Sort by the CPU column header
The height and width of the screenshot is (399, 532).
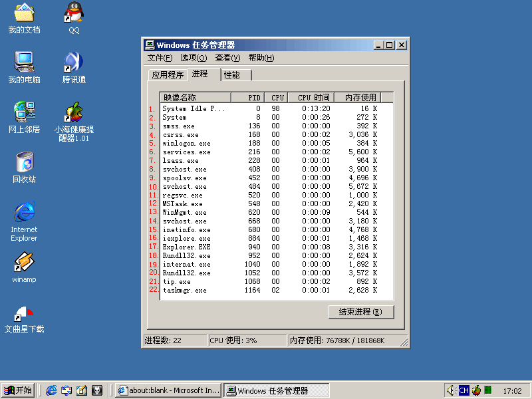[x=277, y=98]
